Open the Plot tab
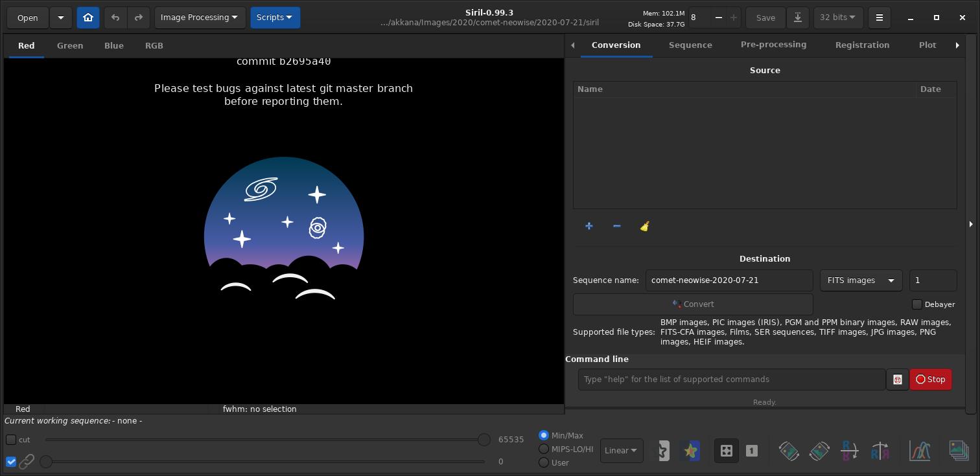 click(927, 45)
